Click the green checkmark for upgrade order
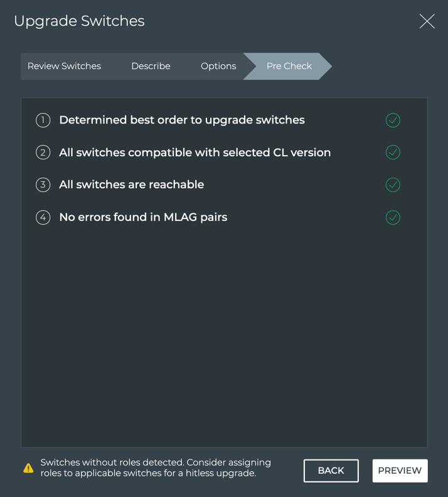Viewport: 448px width, 497px height. 393,120
